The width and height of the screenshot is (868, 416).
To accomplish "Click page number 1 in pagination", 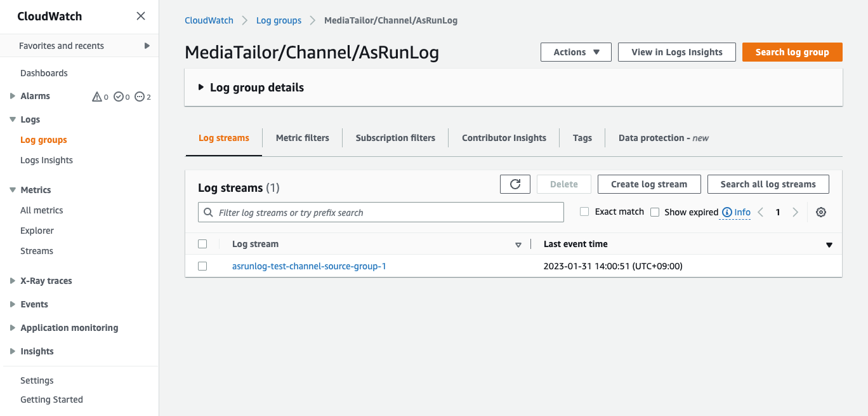I will pyautogui.click(x=778, y=212).
